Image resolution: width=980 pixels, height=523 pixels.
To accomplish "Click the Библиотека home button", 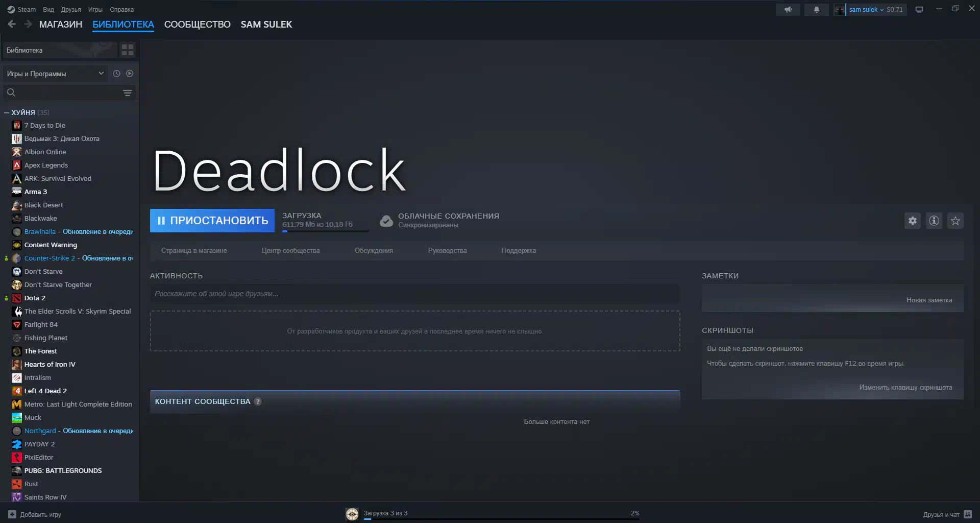I will pos(60,50).
